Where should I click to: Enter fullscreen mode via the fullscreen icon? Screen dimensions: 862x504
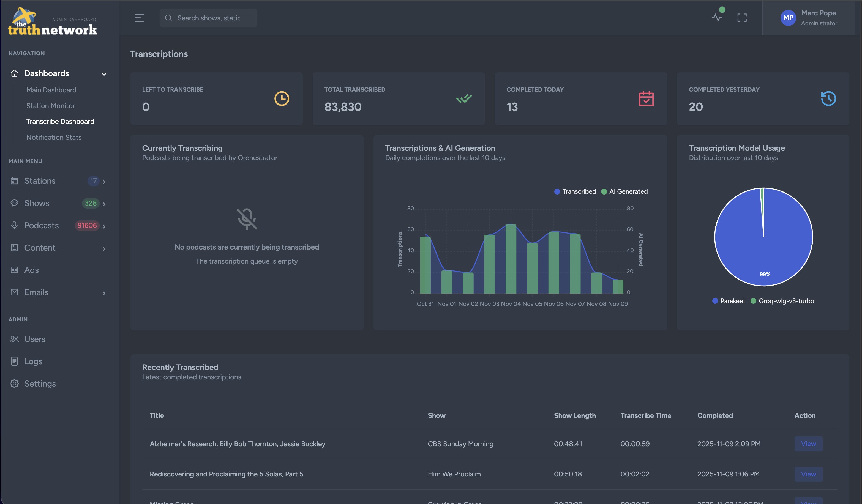pyautogui.click(x=742, y=18)
